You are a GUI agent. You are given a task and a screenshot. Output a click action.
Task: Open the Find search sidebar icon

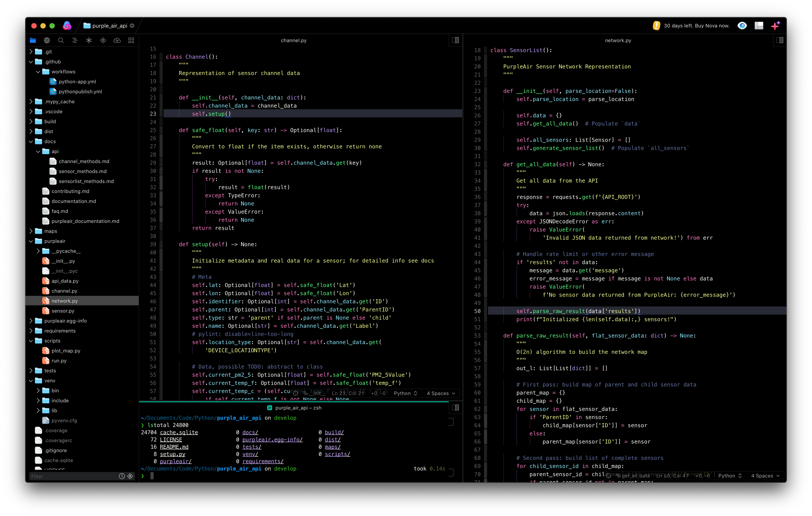point(61,41)
